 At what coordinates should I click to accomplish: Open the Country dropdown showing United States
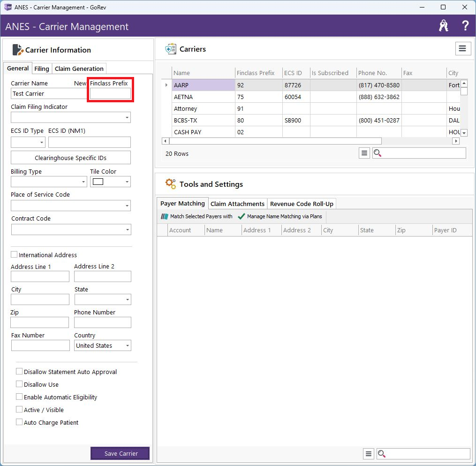[x=128, y=346]
